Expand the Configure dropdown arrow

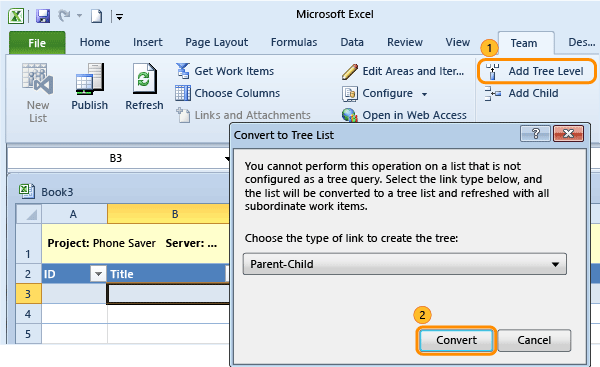(424, 94)
